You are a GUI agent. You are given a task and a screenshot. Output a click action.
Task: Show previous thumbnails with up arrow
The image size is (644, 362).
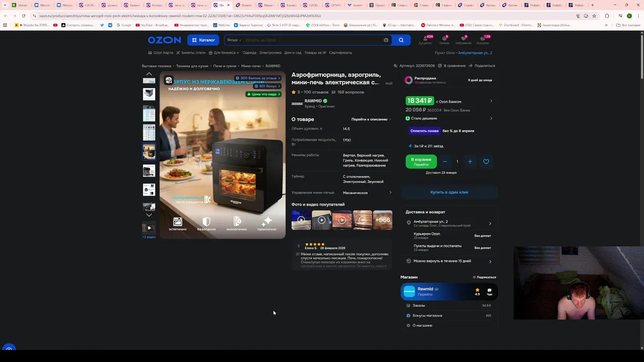click(149, 74)
